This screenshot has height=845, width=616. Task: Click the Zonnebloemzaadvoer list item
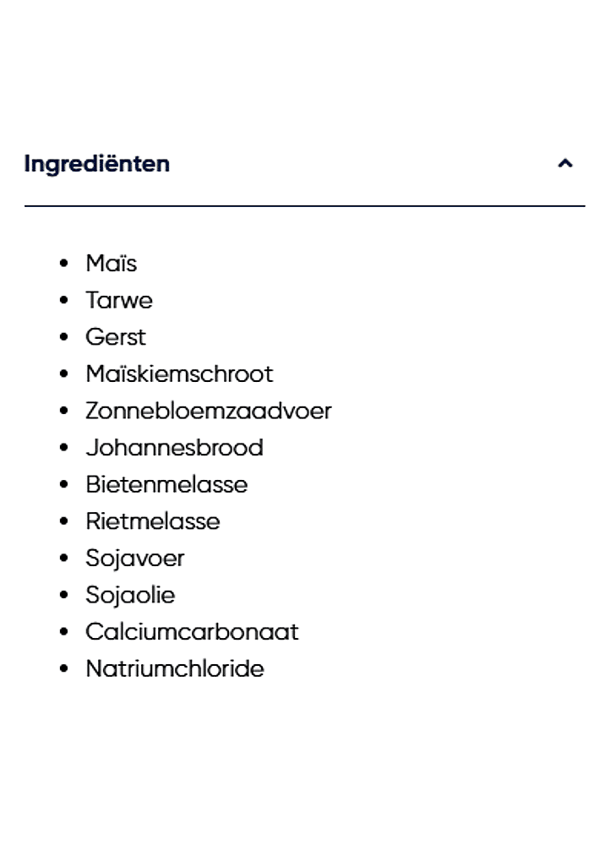(208, 412)
